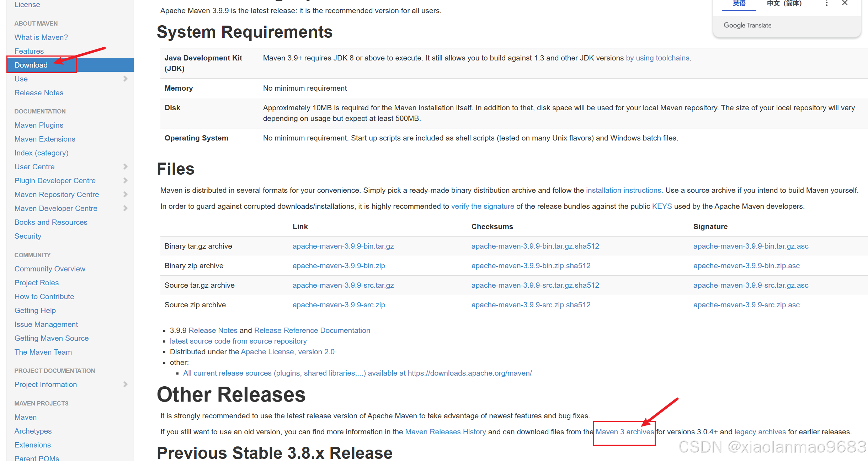868x461 pixels.
Task: Open Getting Maven Source link
Action: point(52,338)
